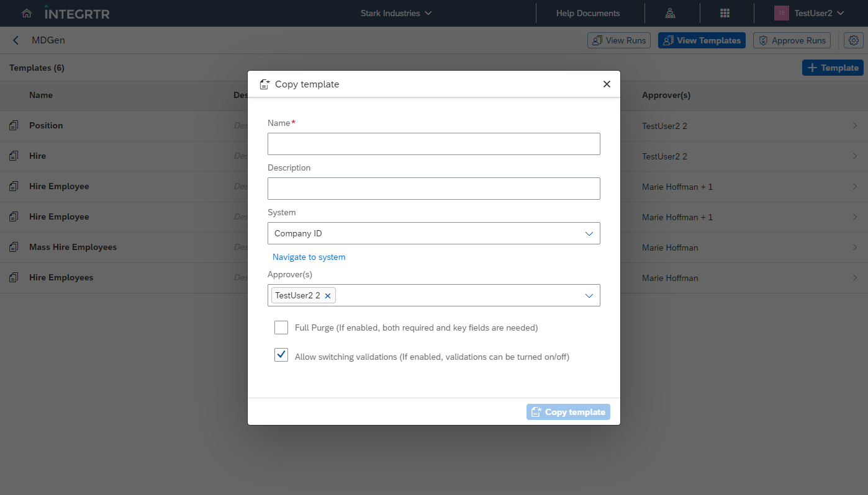
Task: Open the org chart icon in the header
Action: click(x=670, y=13)
